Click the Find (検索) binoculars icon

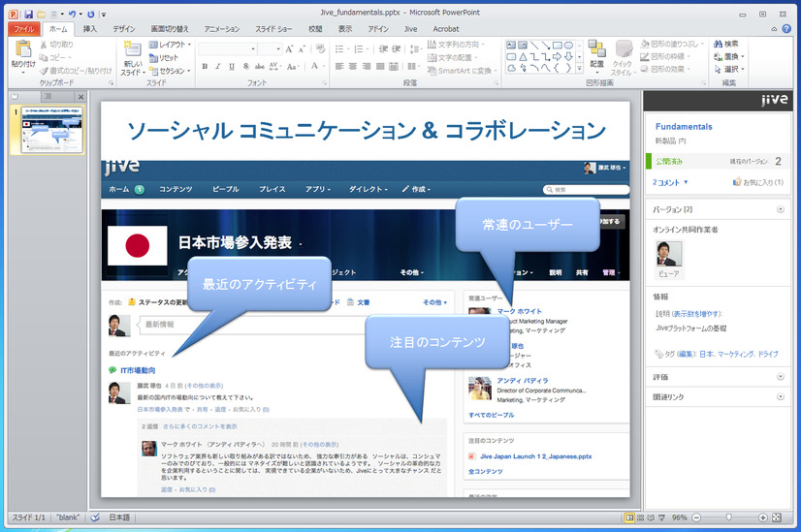(719, 44)
